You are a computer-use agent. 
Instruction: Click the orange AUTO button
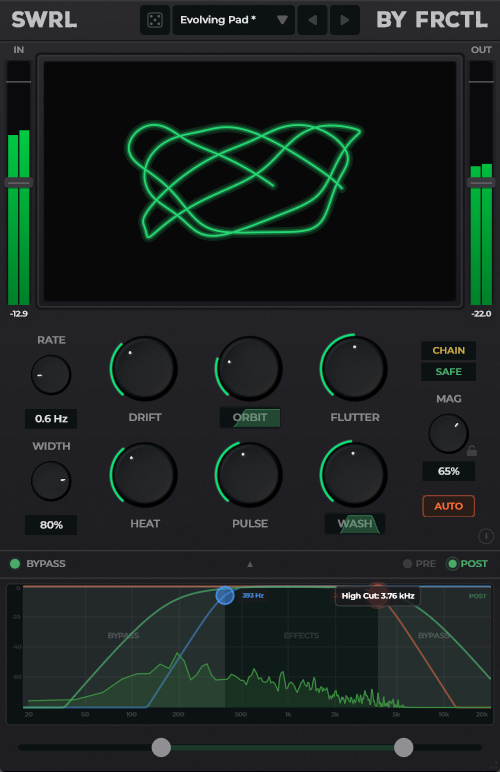(x=448, y=506)
